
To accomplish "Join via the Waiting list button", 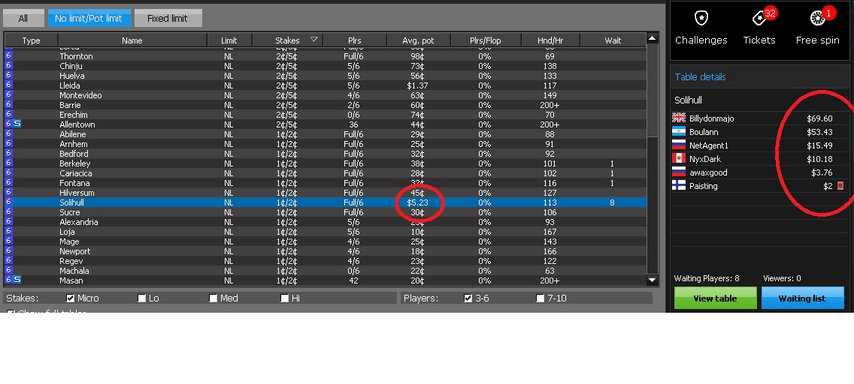I will tap(802, 298).
